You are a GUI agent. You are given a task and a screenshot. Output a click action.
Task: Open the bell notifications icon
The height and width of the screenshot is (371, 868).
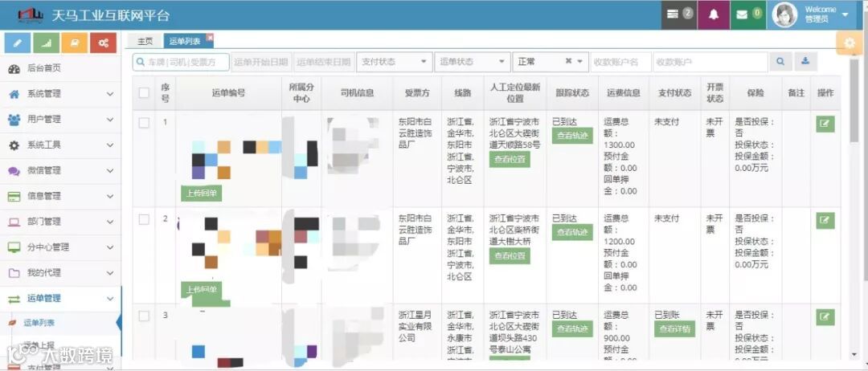714,15
